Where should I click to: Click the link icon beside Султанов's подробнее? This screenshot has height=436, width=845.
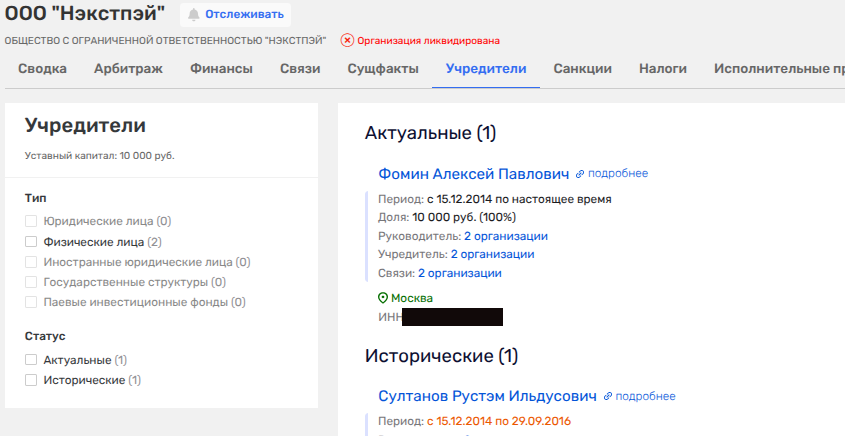point(608,397)
